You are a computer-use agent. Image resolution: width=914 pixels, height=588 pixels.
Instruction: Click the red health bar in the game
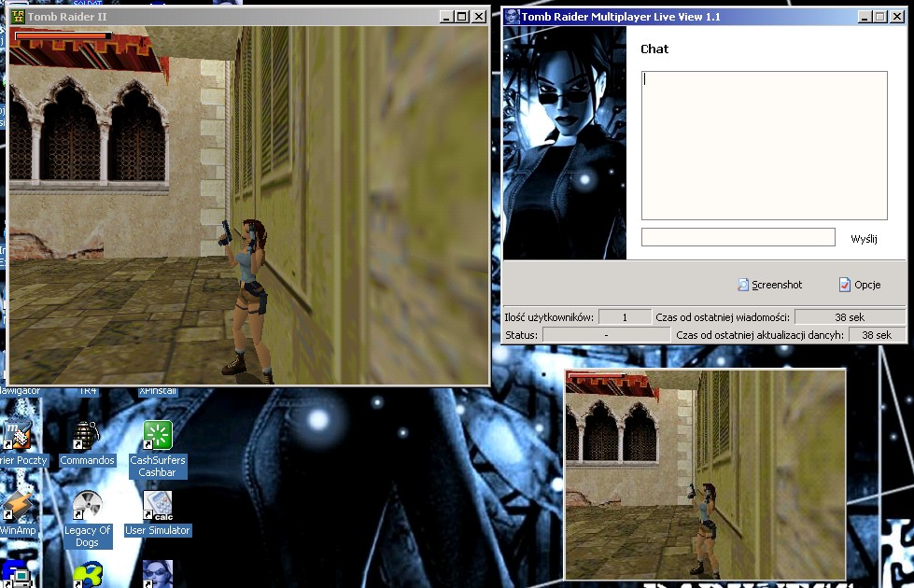[63, 36]
